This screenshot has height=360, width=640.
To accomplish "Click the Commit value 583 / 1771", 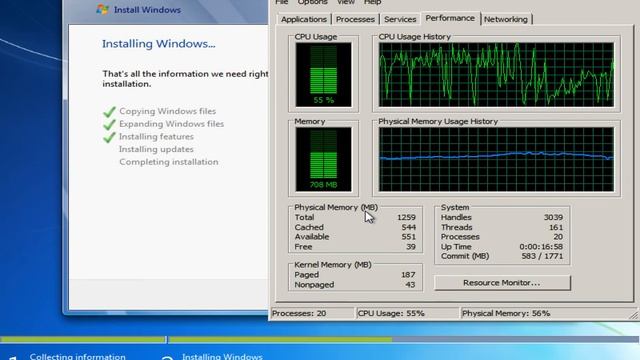I will click(x=542, y=256).
